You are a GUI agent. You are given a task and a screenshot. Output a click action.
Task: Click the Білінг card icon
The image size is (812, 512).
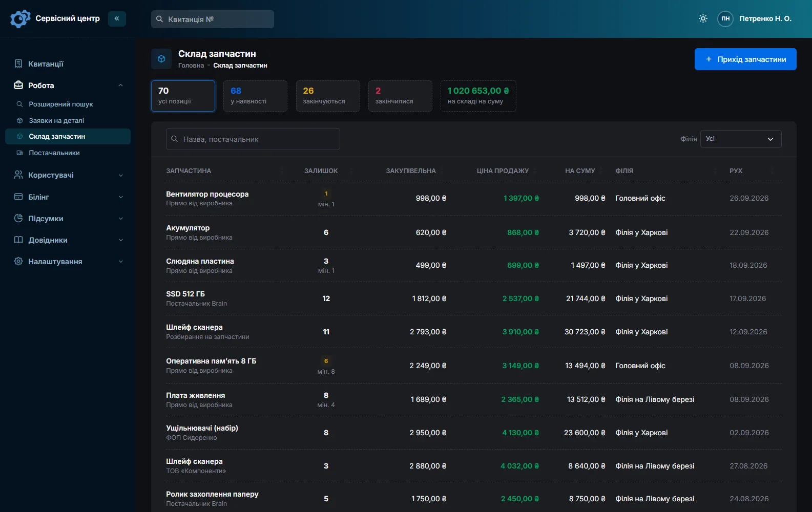18,197
